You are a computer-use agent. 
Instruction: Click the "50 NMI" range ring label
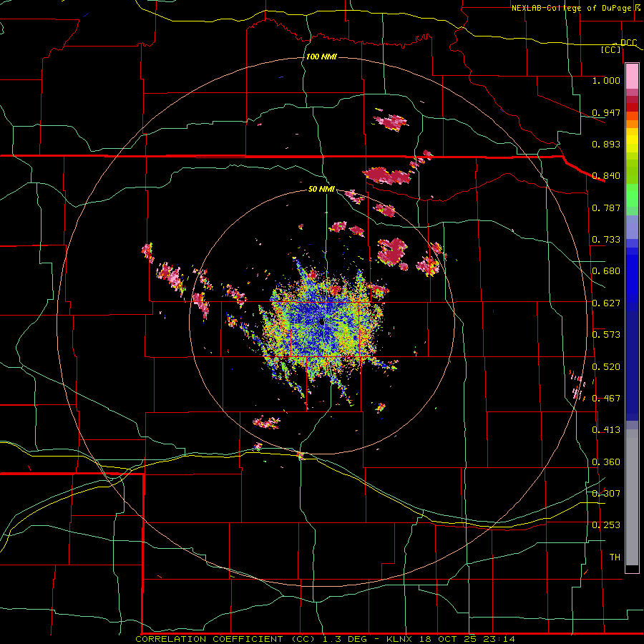[x=321, y=189]
